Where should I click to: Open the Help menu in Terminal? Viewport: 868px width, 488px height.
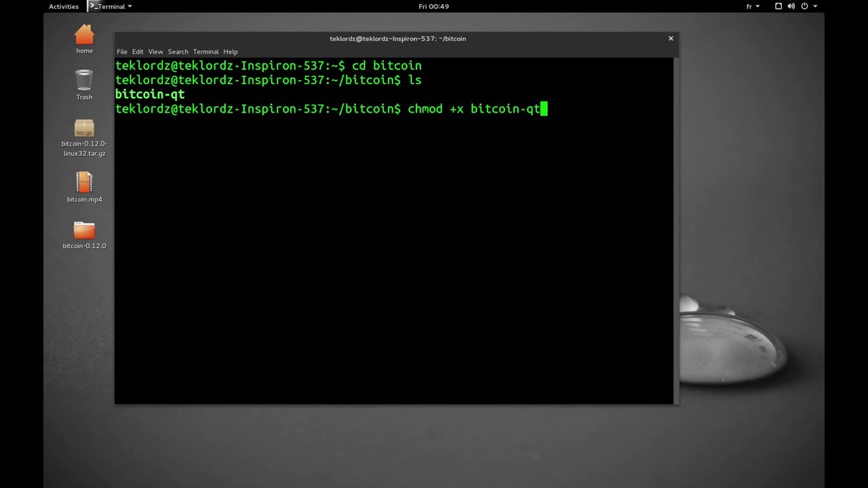231,52
